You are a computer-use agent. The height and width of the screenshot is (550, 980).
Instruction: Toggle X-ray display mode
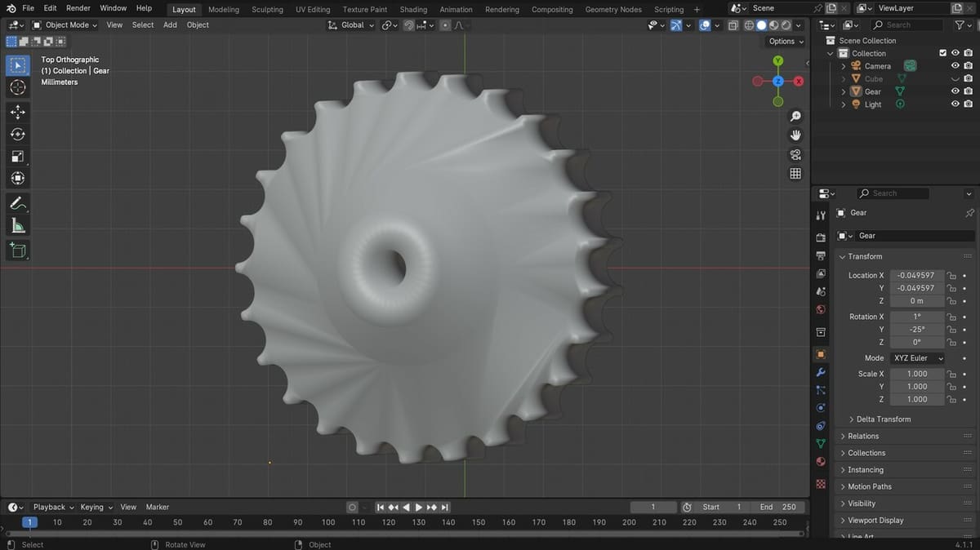(x=732, y=25)
